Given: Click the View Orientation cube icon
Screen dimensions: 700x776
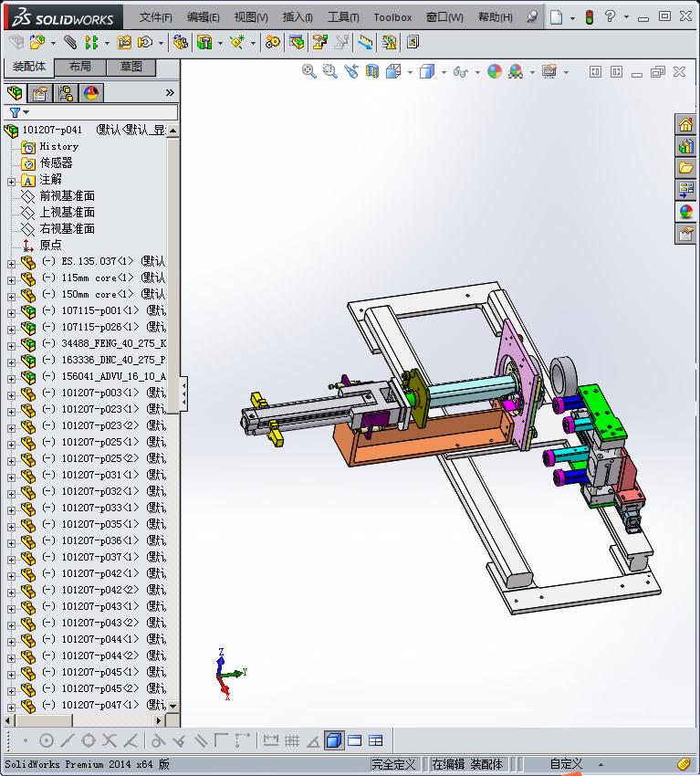Looking at the screenshot, I should 393,72.
